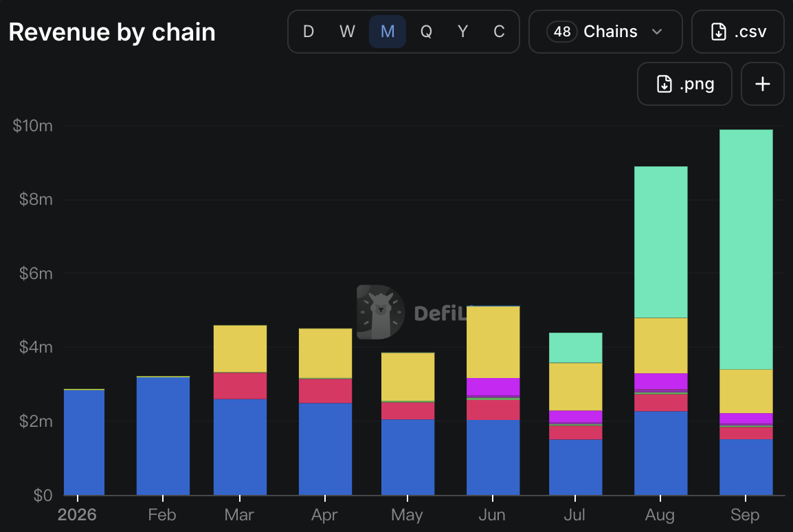
Task: Export the chart as .png
Action: [x=684, y=84]
